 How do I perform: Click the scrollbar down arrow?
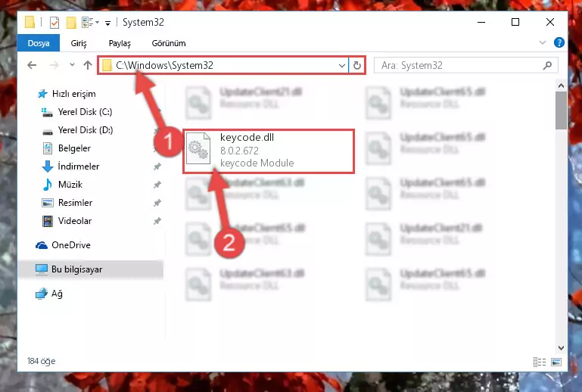[561, 348]
